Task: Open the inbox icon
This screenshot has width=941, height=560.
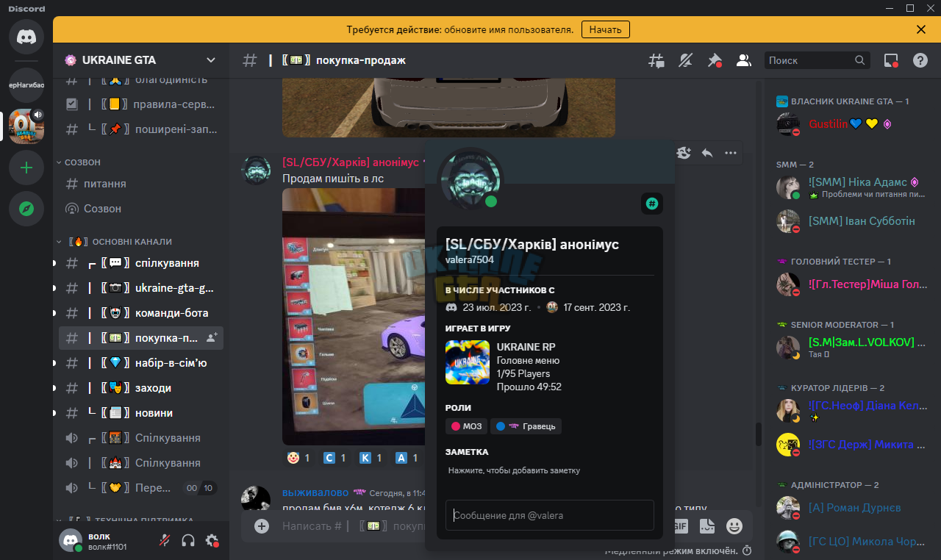Action: (x=891, y=60)
